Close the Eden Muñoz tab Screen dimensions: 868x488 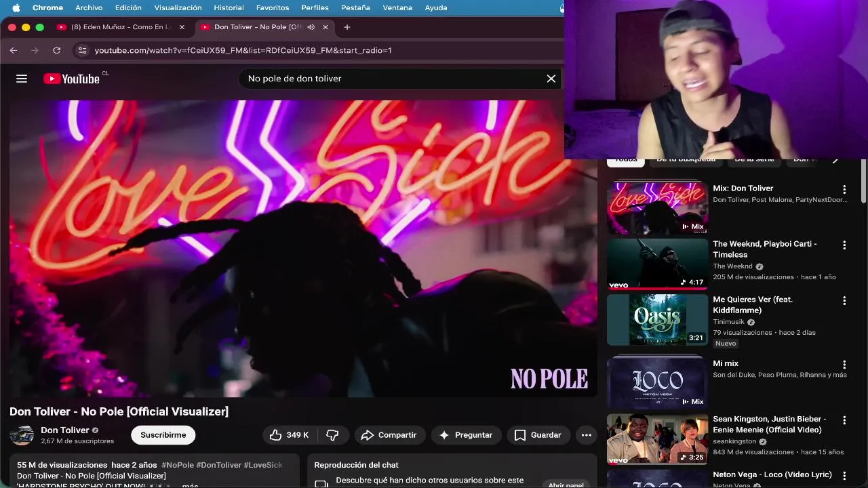pyautogui.click(x=182, y=27)
